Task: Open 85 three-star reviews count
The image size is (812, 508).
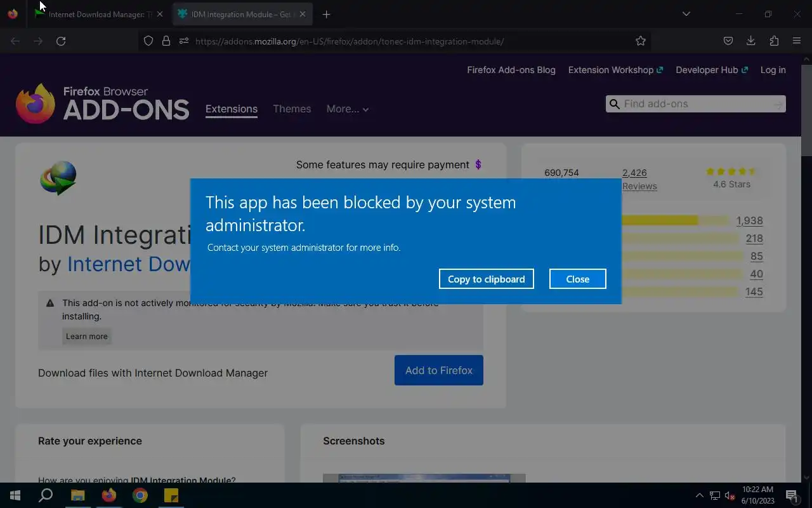Action: [x=756, y=256]
